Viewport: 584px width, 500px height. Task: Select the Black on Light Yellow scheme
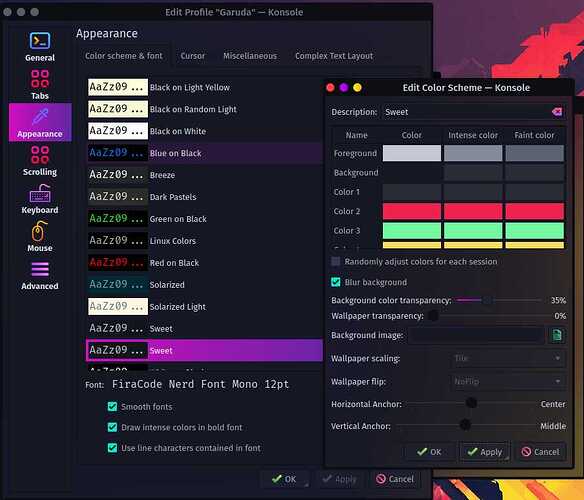point(205,87)
